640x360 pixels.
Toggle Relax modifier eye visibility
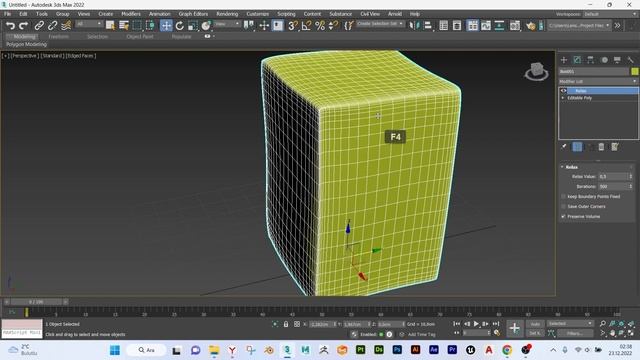564,91
